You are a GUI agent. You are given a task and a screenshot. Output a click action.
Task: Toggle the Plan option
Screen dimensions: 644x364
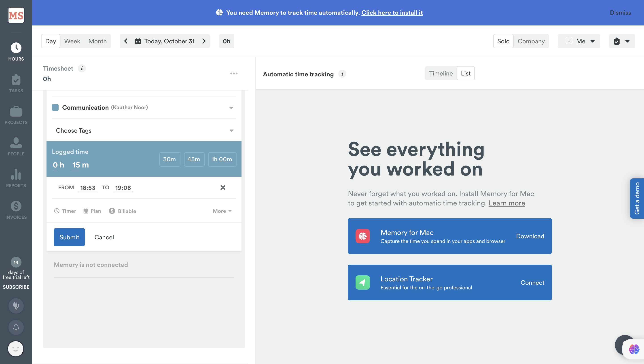(x=92, y=211)
